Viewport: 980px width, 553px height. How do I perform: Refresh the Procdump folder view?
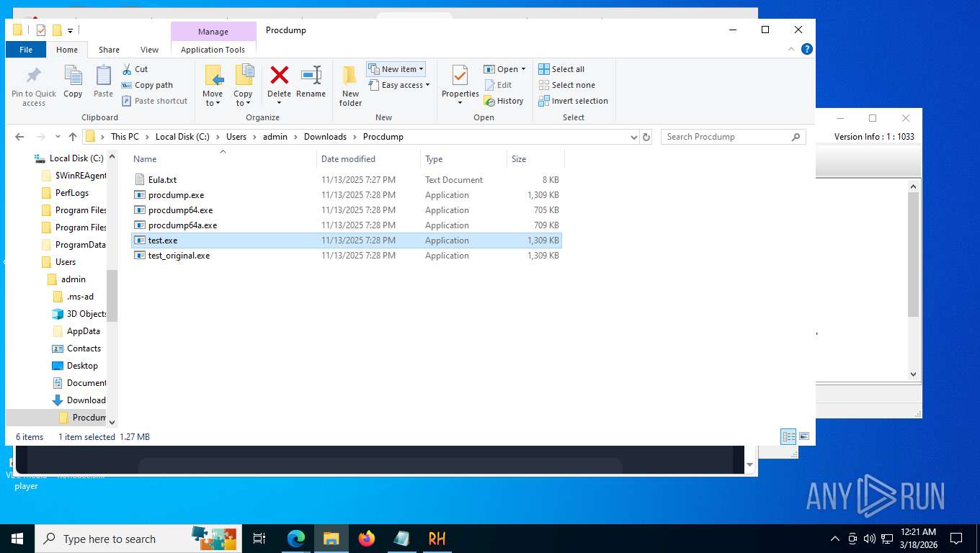point(646,137)
